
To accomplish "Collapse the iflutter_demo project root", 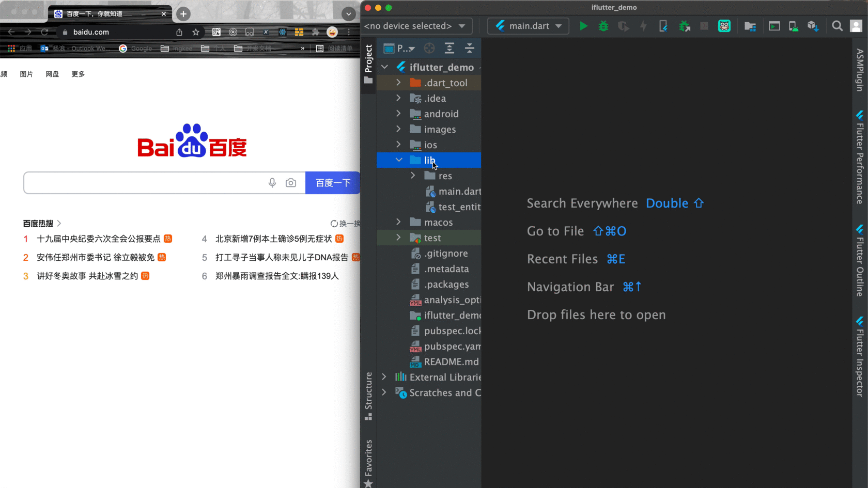I will click(384, 67).
